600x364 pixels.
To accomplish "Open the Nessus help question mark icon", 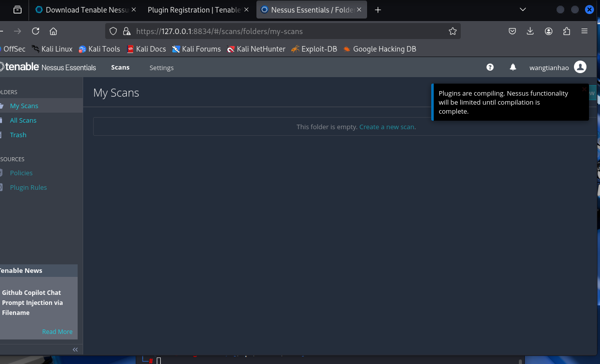I will coord(490,67).
